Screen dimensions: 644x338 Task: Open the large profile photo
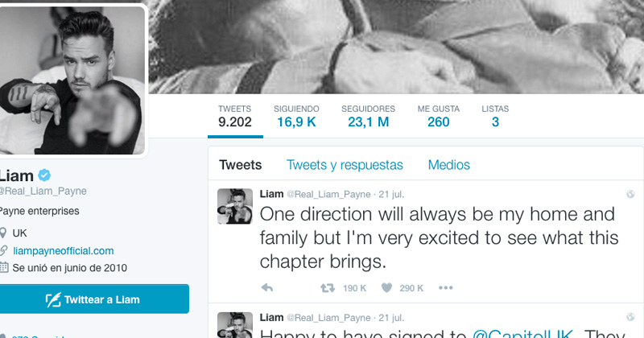tap(72, 80)
